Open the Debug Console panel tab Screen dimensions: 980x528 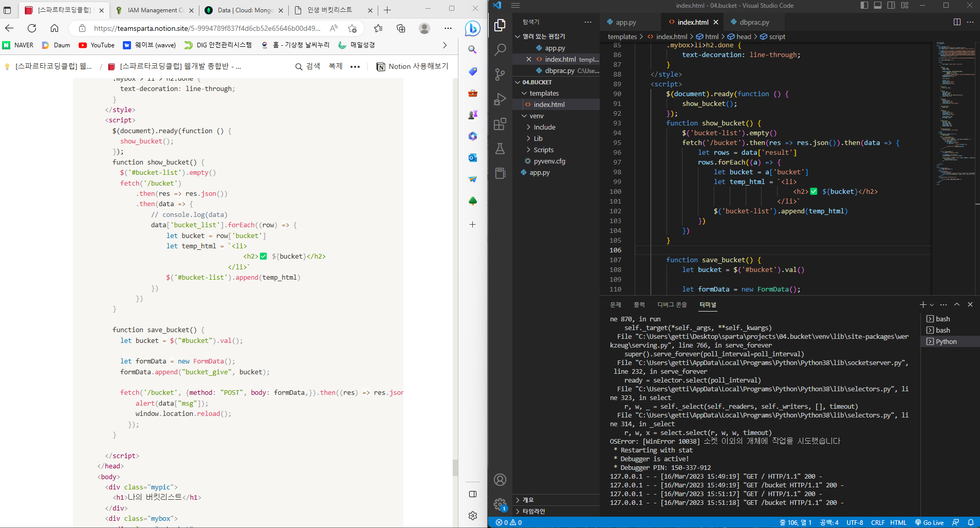672,305
